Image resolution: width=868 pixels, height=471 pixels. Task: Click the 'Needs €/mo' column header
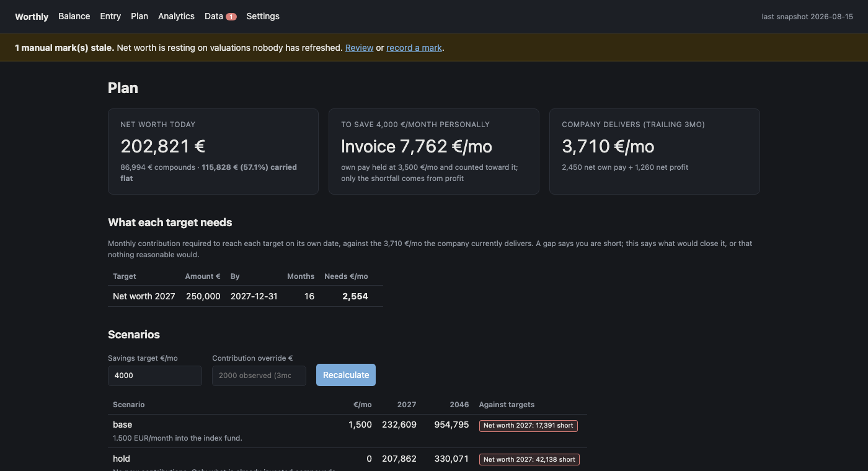pyautogui.click(x=346, y=276)
